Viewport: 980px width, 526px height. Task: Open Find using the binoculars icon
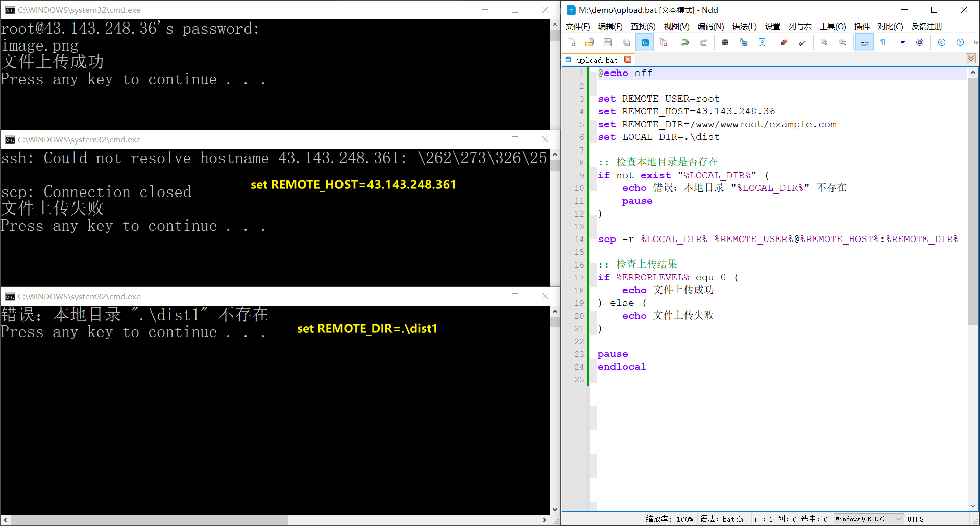(725, 42)
